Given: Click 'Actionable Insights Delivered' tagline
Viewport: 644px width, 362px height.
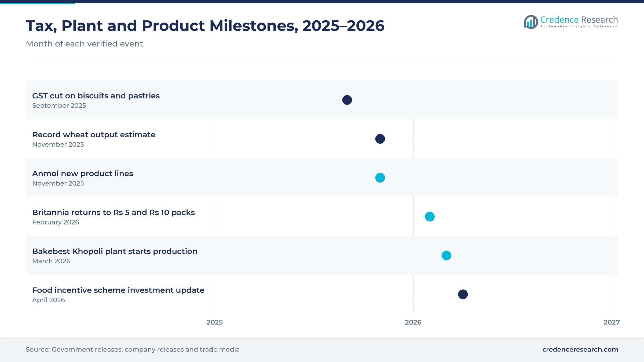Looking at the screenshot, I should pyautogui.click(x=579, y=27).
